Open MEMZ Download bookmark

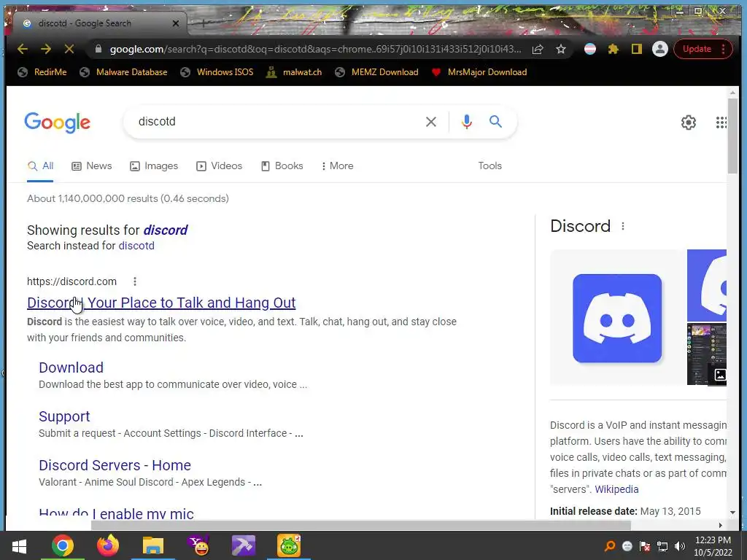click(376, 72)
